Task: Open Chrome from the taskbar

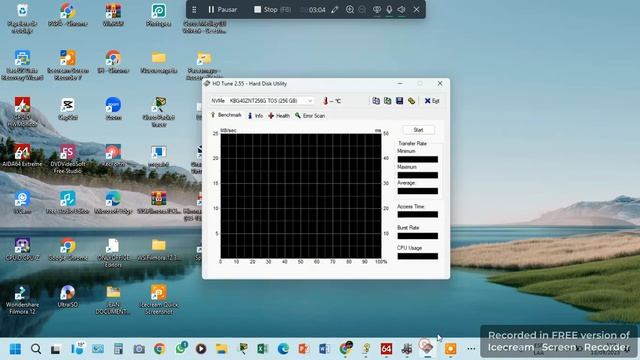Action: click(160, 349)
